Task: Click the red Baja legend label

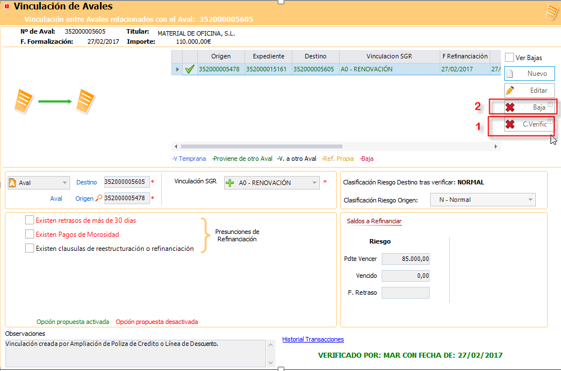Action: coord(367,158)
